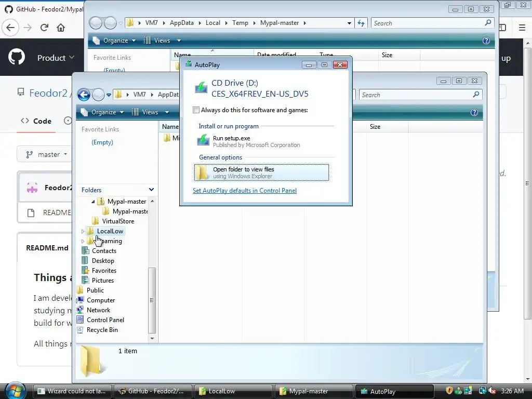The width and height of the screenshot is (532, 399).
Task: Click the Run setup.exe icon
Action: tap(203, 140)
